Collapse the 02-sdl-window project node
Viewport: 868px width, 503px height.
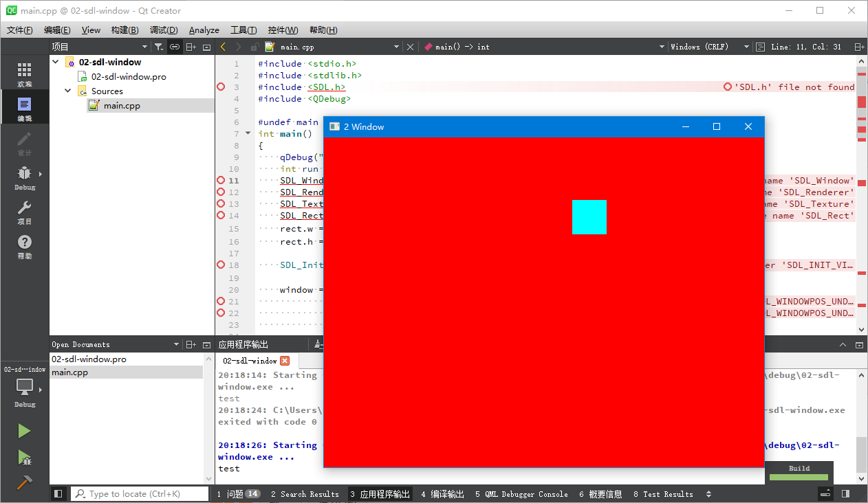click(x=56, y=62)
